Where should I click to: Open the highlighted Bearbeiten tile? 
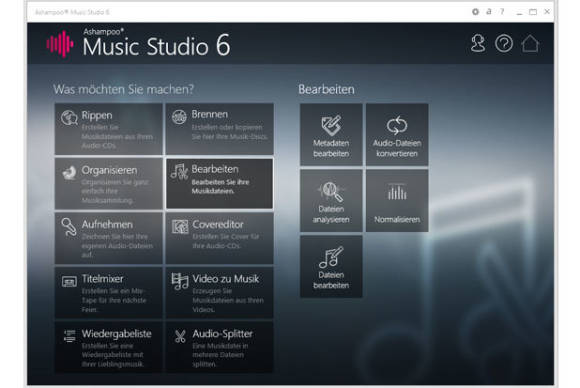[220, 183]
